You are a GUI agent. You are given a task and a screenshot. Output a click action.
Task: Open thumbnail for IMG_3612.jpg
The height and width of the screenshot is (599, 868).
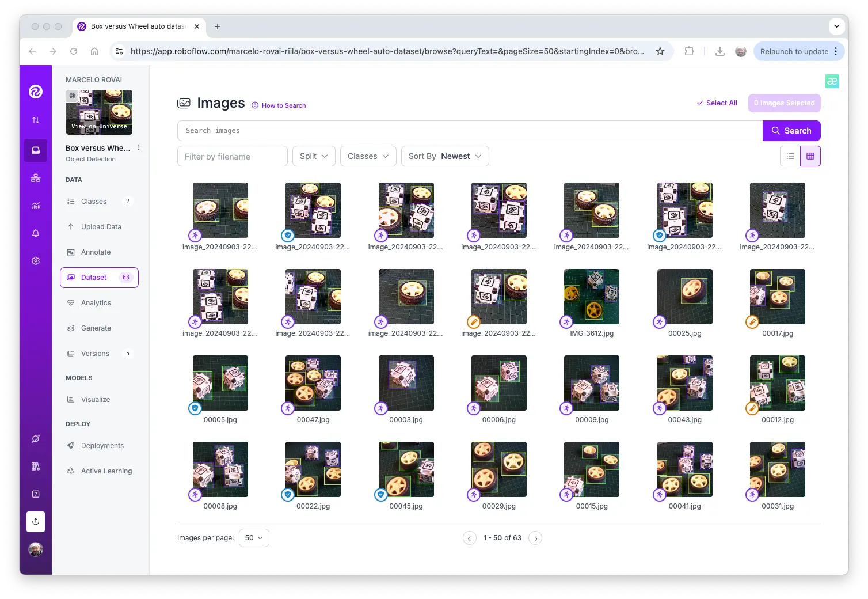[592, 297]
